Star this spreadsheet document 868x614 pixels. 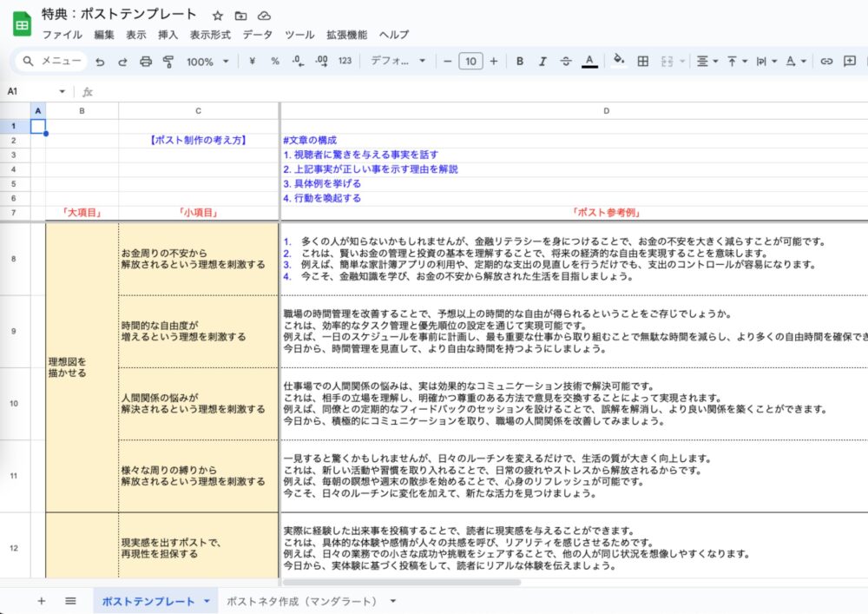[218, 16]
